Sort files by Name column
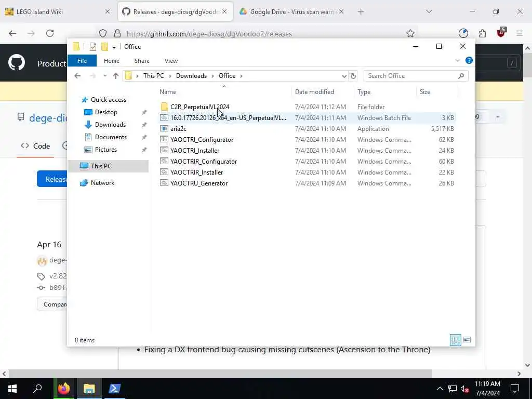 [x=224, y=92]
